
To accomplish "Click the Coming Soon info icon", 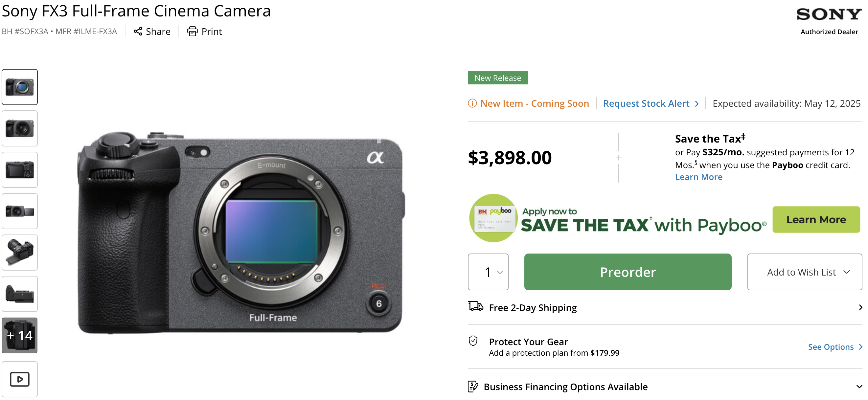I will pos(472,103).
